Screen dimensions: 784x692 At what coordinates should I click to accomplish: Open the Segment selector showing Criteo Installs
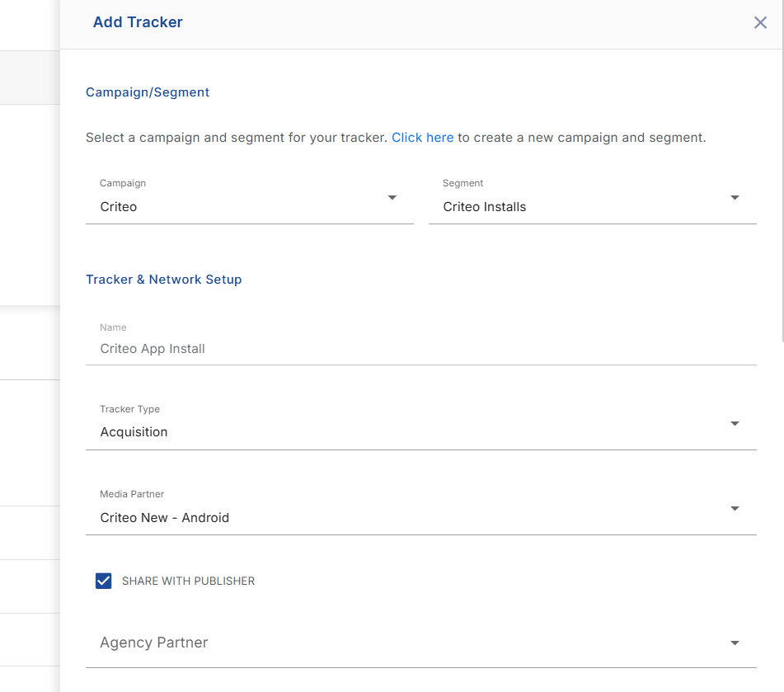(593, 200)
